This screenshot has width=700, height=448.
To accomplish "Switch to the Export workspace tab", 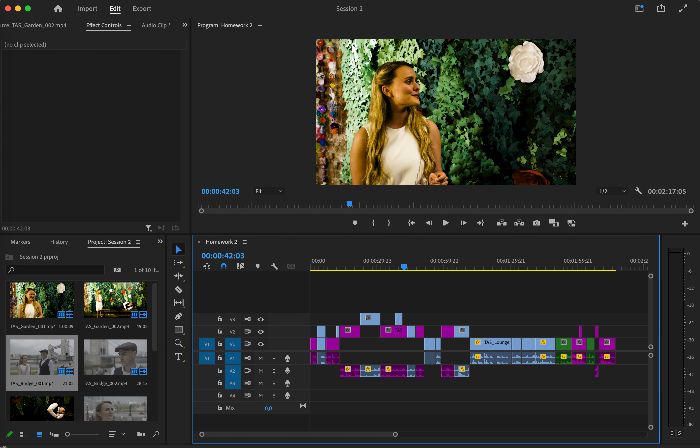I will click(142, 8).
